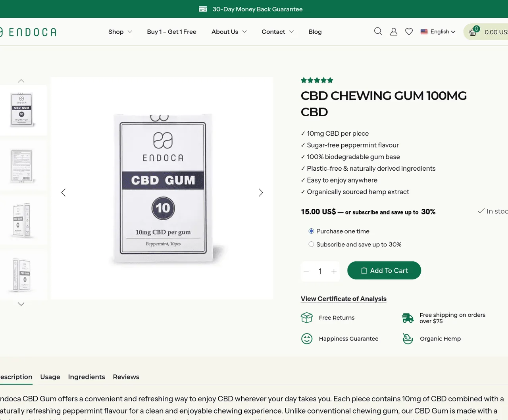Screen dimensions: 508x420
Task: Open the shopping cart basket icon
Action: click(473, 31)
